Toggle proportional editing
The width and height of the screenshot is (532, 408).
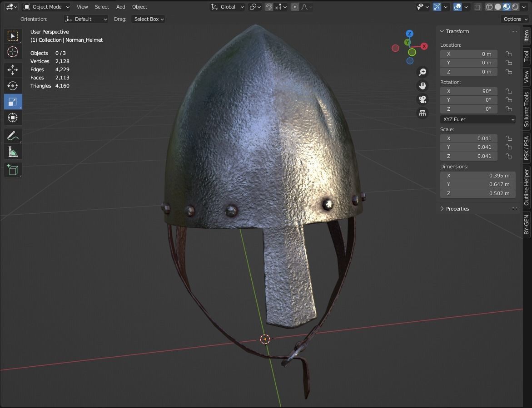click(295, 7)
